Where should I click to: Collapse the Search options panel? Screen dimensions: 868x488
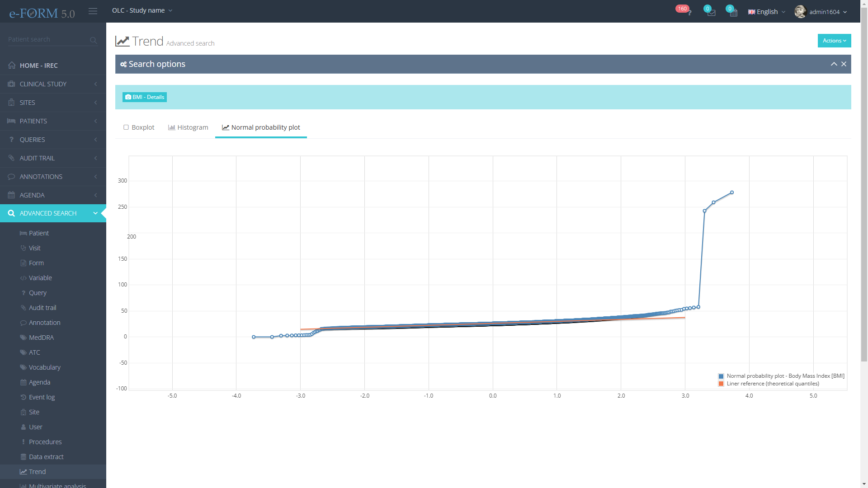coord(834,64)
